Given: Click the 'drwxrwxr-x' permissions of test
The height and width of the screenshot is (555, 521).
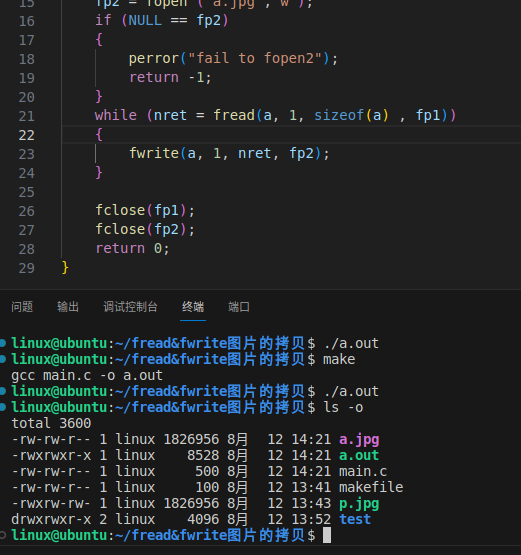Looking at the screenshot, I should [x=51, y=520].
